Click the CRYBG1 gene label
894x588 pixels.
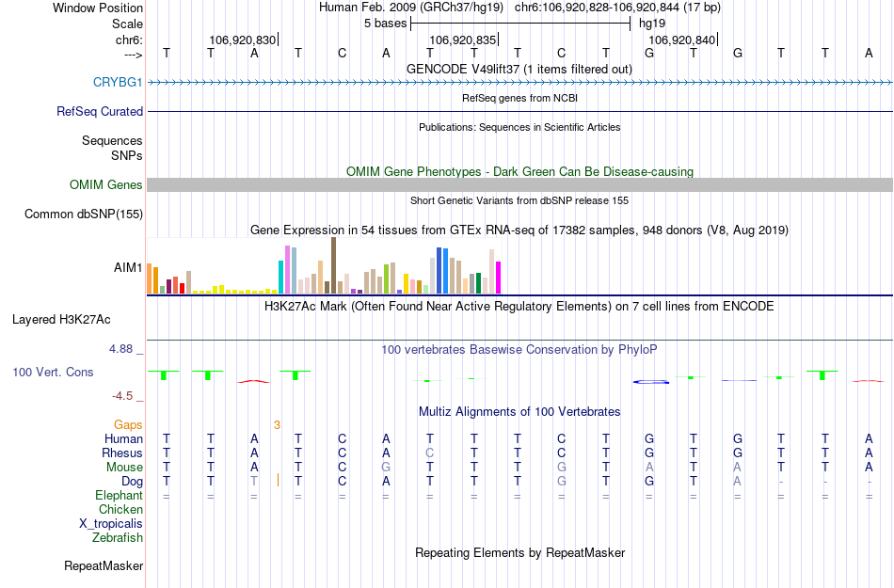[118, 82]
